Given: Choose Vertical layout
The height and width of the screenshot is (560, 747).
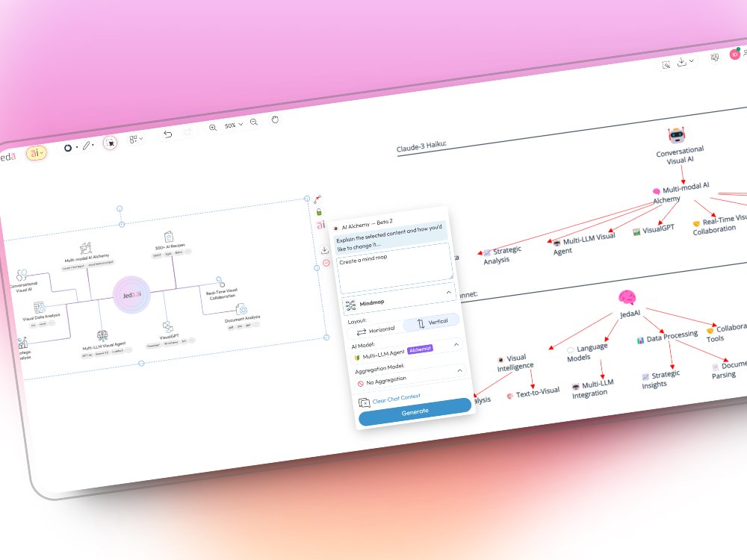Looking at the screenshot, I should point(432,323).
